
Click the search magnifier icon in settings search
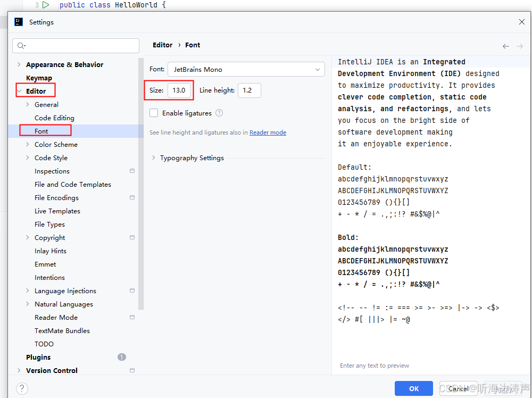[x=21, y=46]
